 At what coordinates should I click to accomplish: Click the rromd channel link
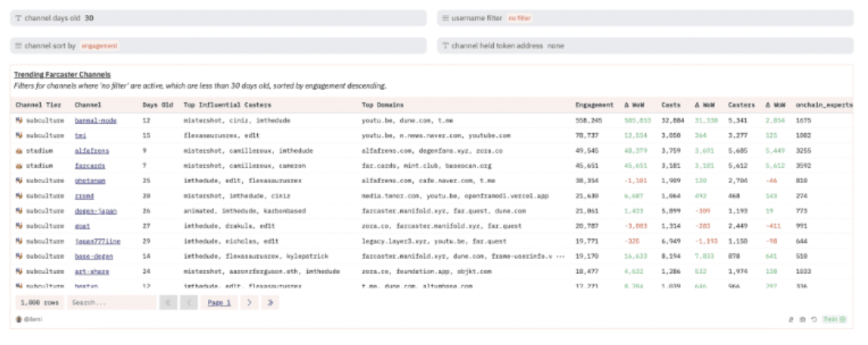pyautogui.click(x=85, y=196)
